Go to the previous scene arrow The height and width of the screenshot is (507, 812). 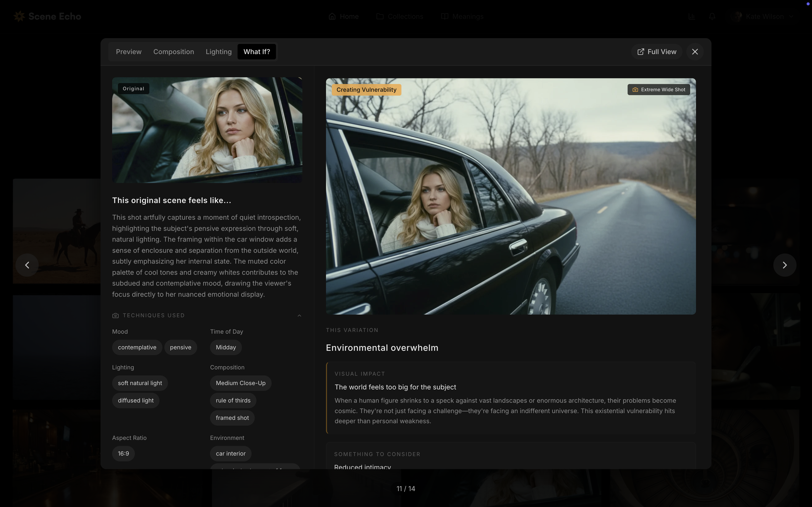tap(27, 265)
